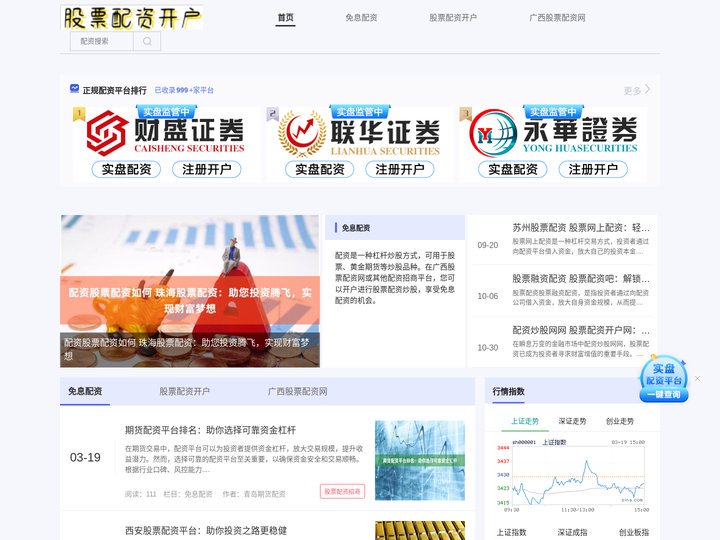The height and width of the screenshot is (540, 720).
Task: Click the 上证指数 label below chart
Action: pos(511,533)
